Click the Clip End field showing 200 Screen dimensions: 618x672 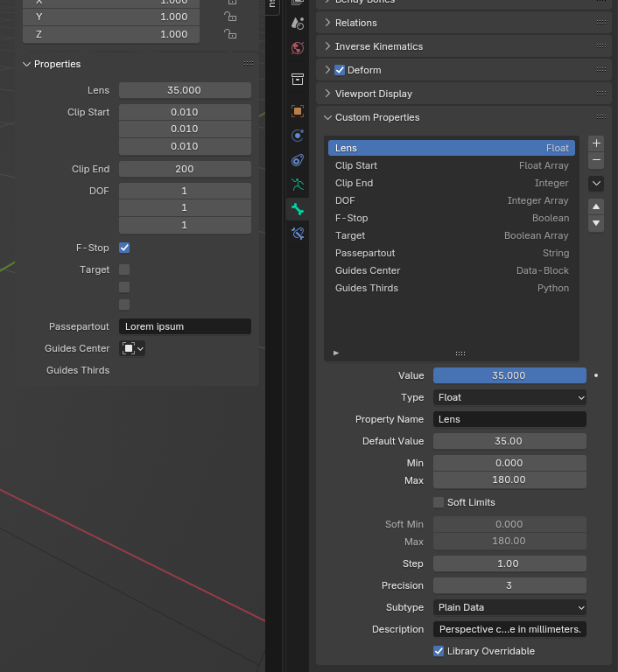185,169
